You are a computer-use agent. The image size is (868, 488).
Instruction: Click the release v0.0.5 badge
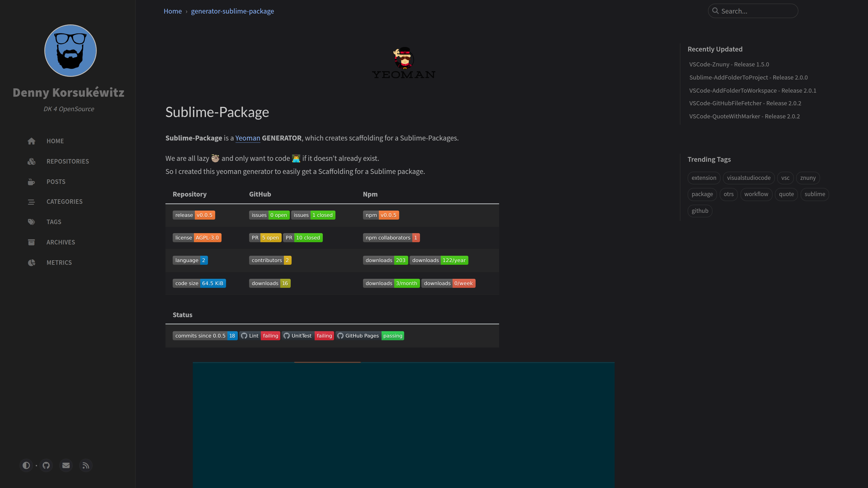[194, 215]
